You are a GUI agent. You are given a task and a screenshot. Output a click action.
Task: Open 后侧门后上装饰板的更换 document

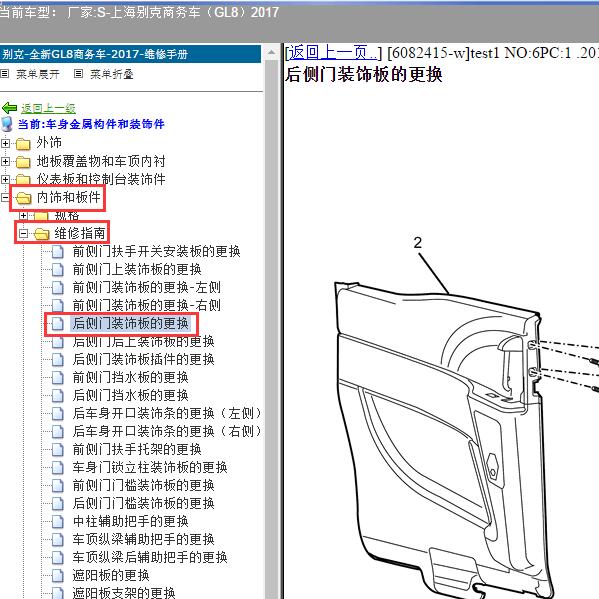[x=143, y=341]
